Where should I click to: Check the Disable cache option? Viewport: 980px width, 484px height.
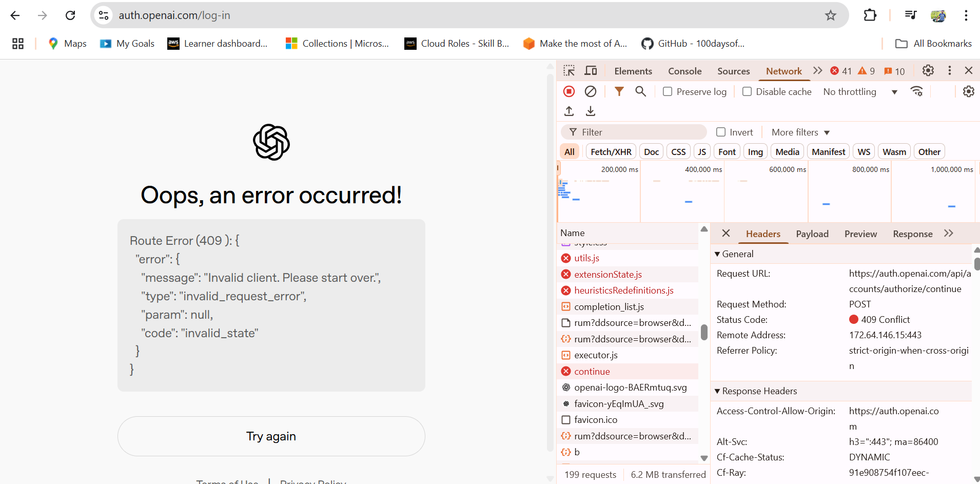748,91
